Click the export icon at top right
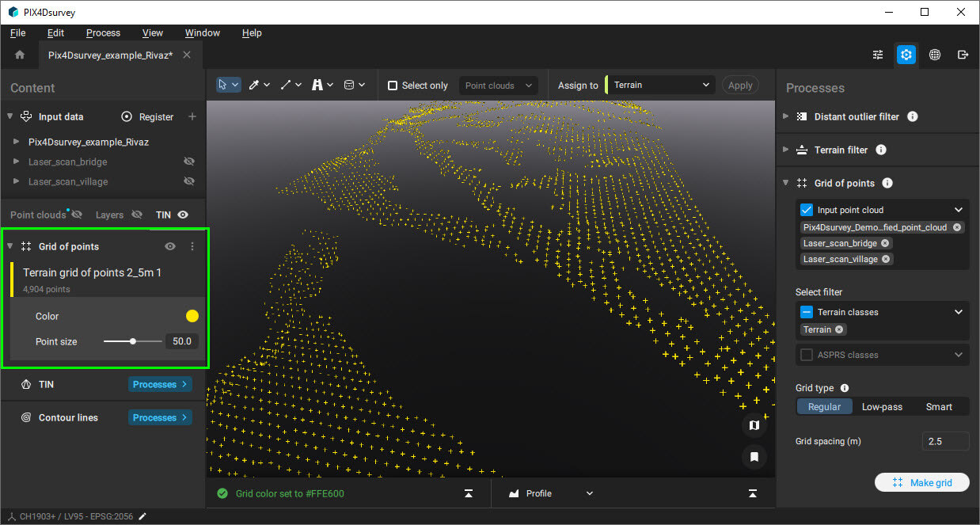Screen dimensions: 980x525 (x=963, y=55)
